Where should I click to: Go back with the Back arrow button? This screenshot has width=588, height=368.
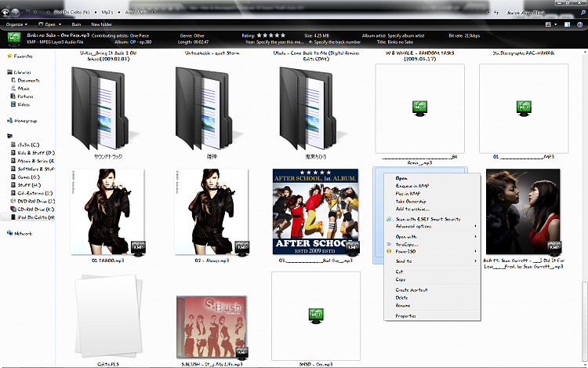click(x=5, y=13)
